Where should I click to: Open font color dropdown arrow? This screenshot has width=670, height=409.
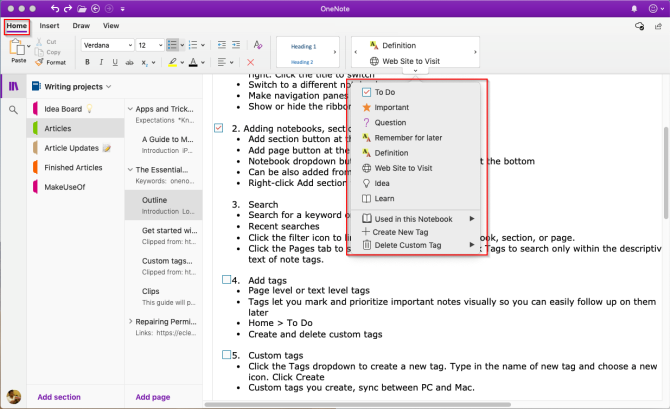point(203,63)
